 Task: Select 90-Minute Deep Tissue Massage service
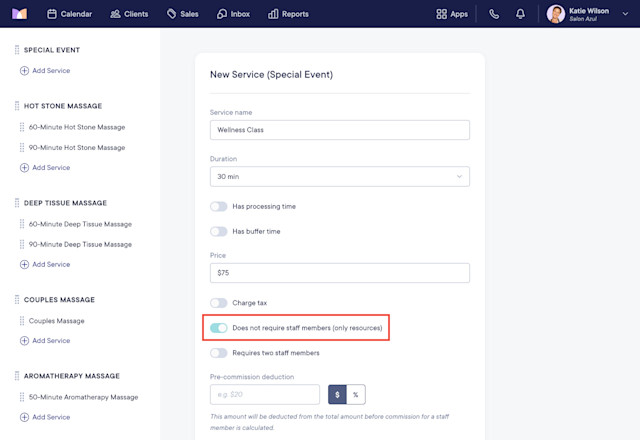coord(80,244)
